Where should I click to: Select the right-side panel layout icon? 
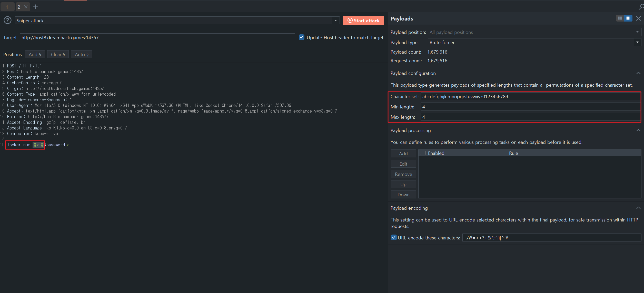628,18
